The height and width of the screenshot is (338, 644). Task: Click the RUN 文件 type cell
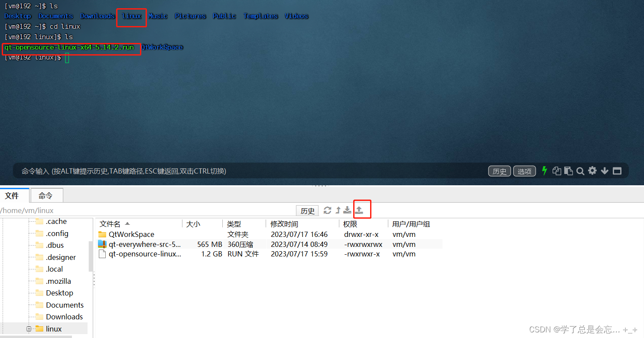pos(243,254)
